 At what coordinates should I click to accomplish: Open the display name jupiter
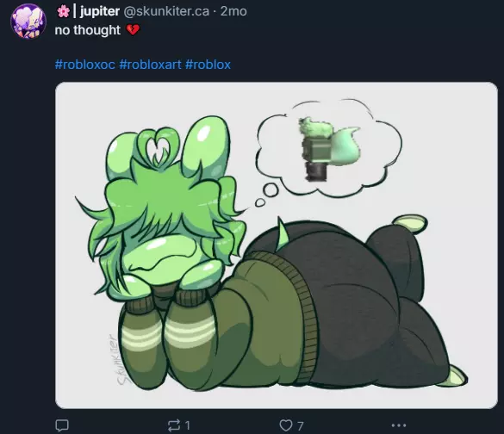100,11
